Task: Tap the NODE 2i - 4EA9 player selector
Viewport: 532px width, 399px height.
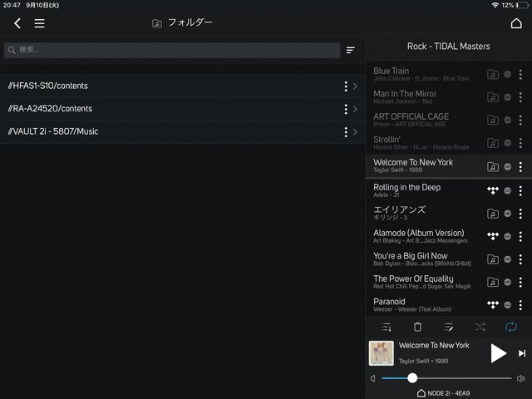Action: 448,393
